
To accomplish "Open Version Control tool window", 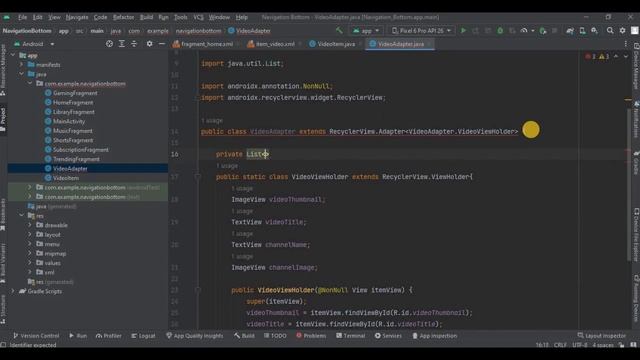I will [36, 336].
